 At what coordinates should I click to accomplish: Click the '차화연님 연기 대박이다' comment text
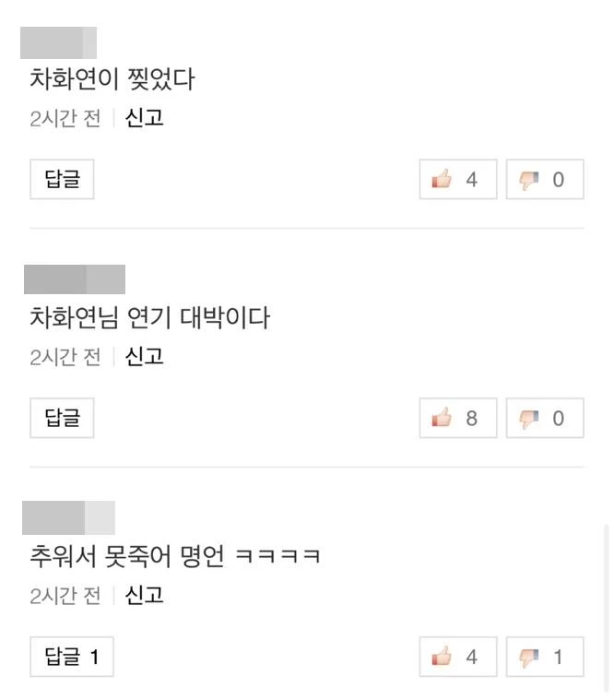[149, 318]
